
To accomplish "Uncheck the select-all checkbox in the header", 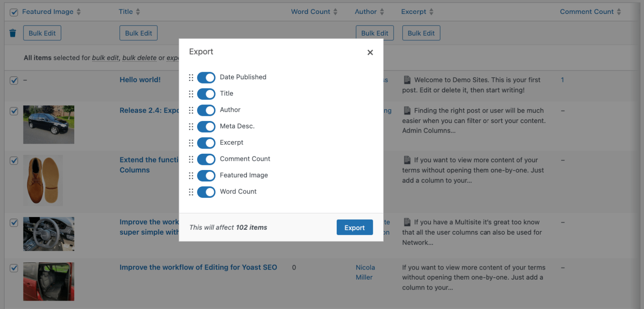I will (x=13, y=12).
